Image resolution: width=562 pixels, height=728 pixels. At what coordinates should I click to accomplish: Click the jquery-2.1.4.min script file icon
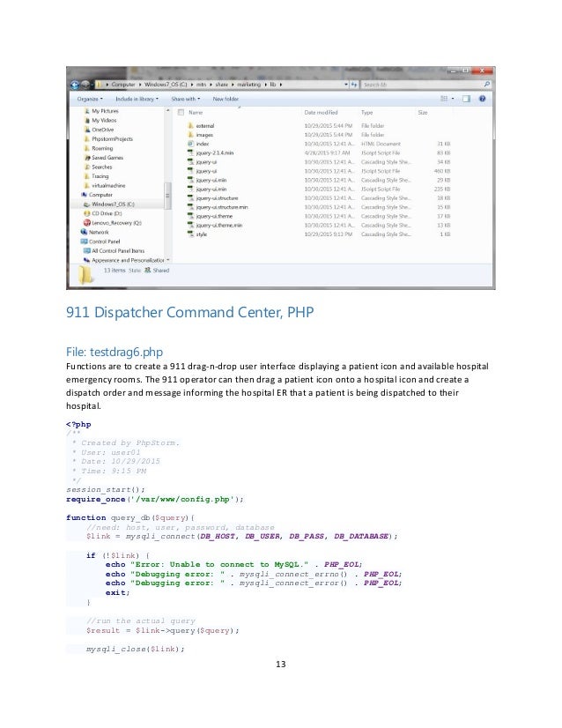pyautogui.click(x=190, y=152)
